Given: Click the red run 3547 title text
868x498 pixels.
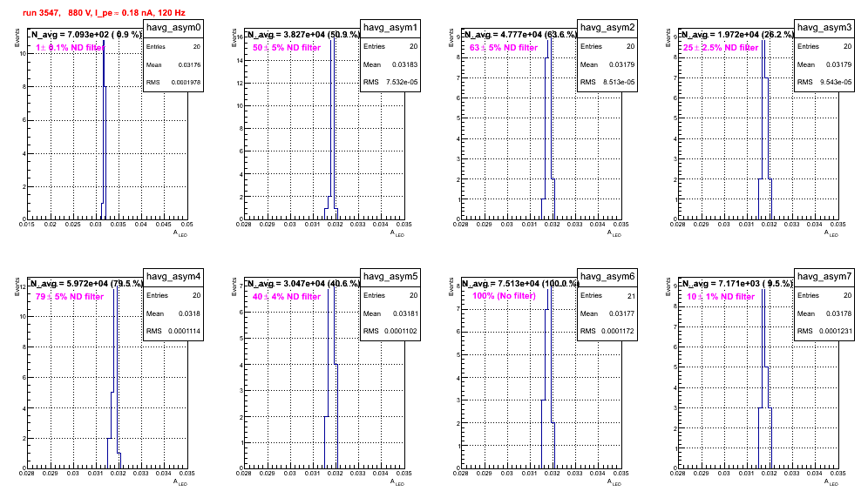Looking at the screenshot, I should 104,12.
